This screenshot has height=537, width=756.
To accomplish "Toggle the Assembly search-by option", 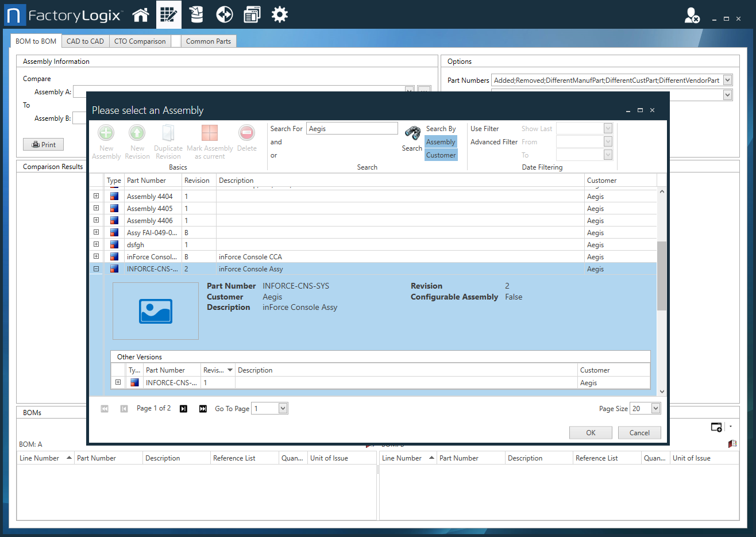I will (441, 142).
